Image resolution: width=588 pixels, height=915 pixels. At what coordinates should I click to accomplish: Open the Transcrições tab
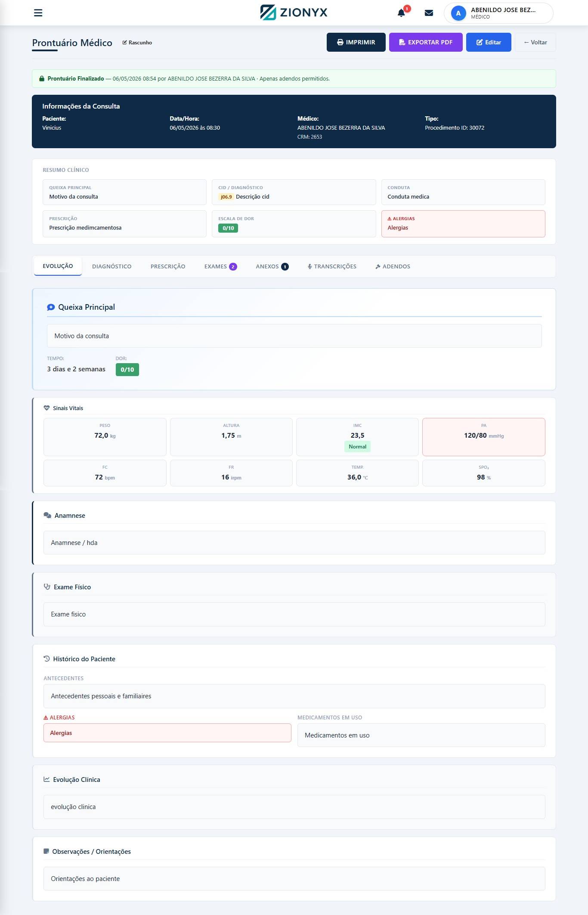(332, 267)
